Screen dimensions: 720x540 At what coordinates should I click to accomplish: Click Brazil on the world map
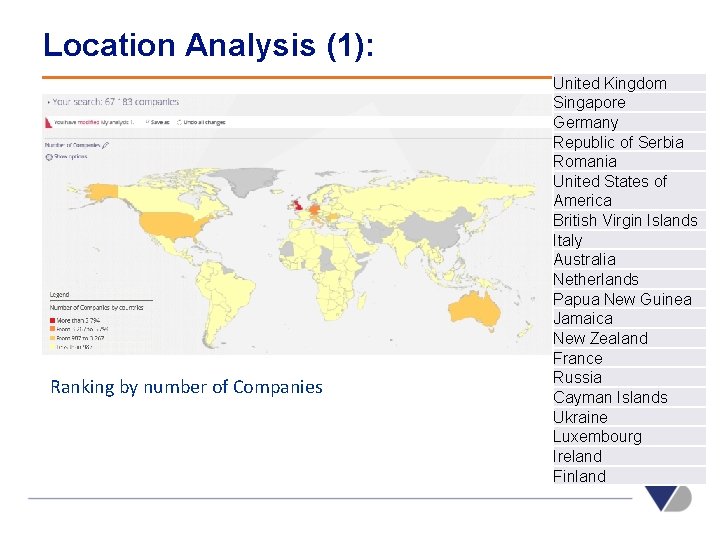(233, 290)
